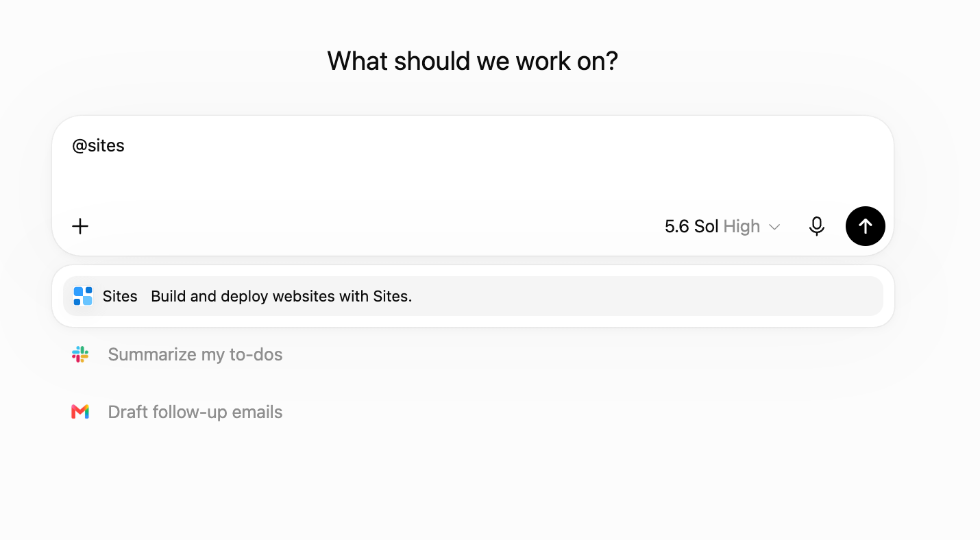Choose 'Build and deploy websites with Sites.'

tap(282, 296)
